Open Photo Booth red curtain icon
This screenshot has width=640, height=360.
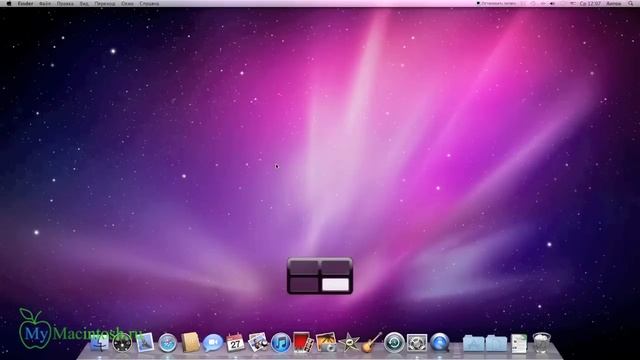click(x=303, y=342)
